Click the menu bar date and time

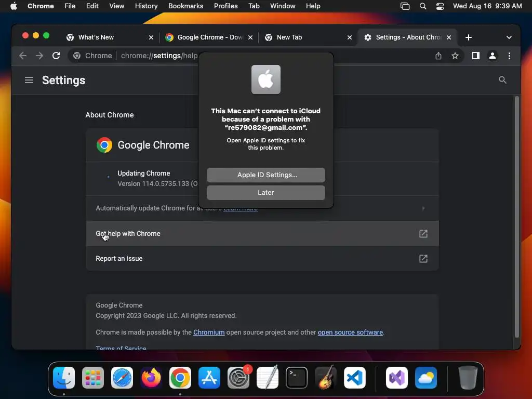[487, 6]
